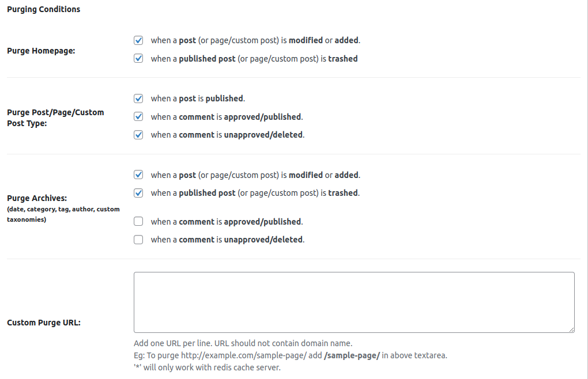Uncheck Purge Homepage when post is modified or added
Screen dimensions: 588x379
138,40
